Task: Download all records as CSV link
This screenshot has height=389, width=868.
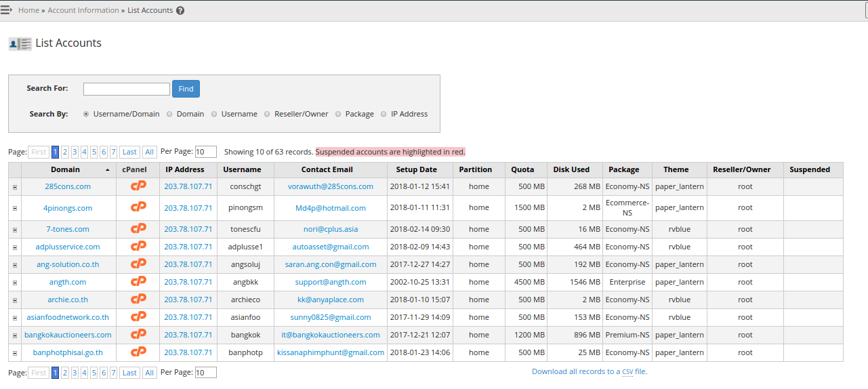Action: [x=589, y=371]
